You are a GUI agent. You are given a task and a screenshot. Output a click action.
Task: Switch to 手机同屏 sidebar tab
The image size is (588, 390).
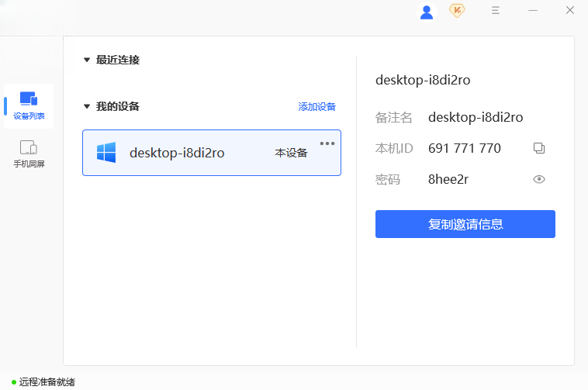coord(29,154)
